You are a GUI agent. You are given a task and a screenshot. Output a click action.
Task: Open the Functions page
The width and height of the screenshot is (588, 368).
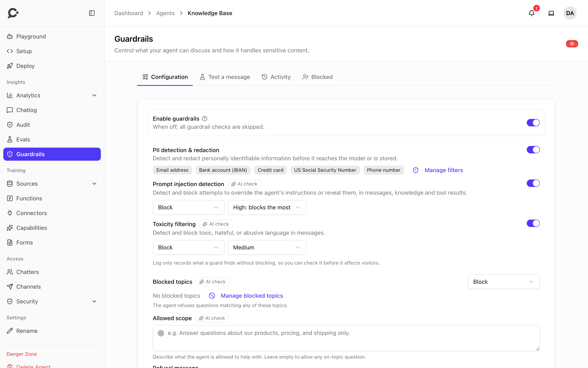click(x=52, y=198)
